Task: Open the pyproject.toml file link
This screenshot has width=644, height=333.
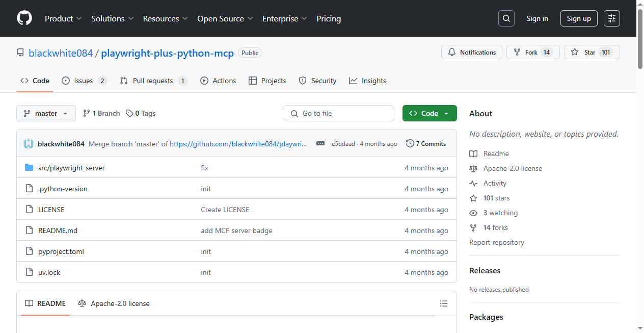Action: 61,251
